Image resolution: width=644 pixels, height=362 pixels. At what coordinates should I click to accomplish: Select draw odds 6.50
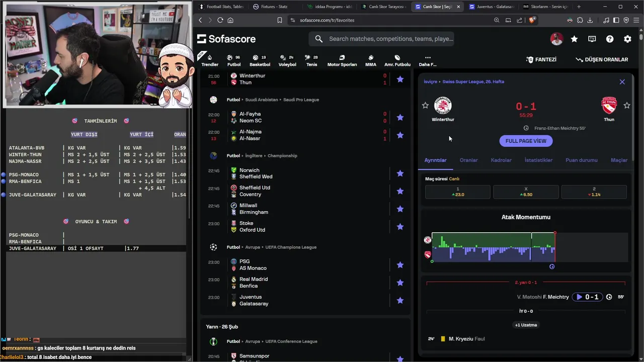point(526,192)
